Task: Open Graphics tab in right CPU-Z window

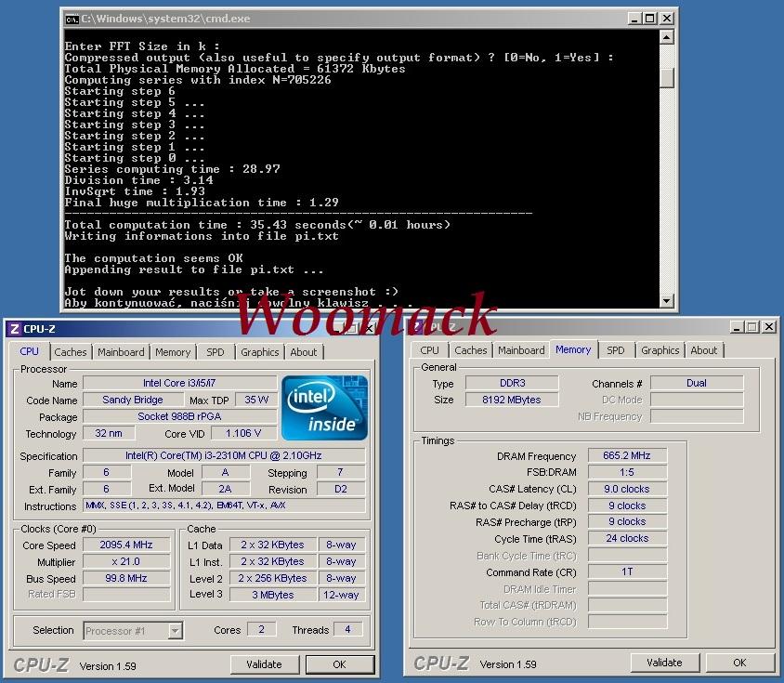Action: 660,350
